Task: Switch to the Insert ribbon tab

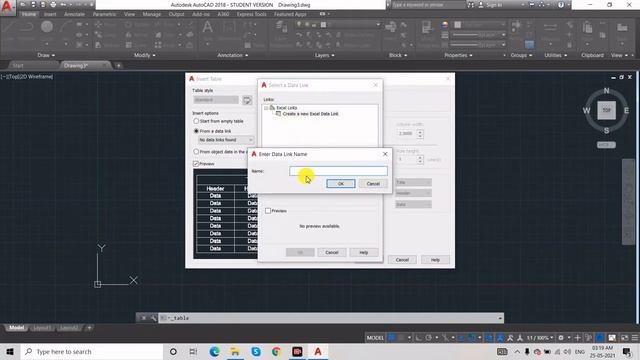Action: (50, 14)
